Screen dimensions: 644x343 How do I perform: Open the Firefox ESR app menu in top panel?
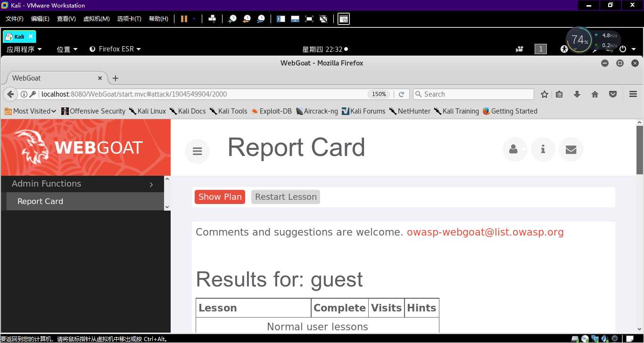pos(115,49)
